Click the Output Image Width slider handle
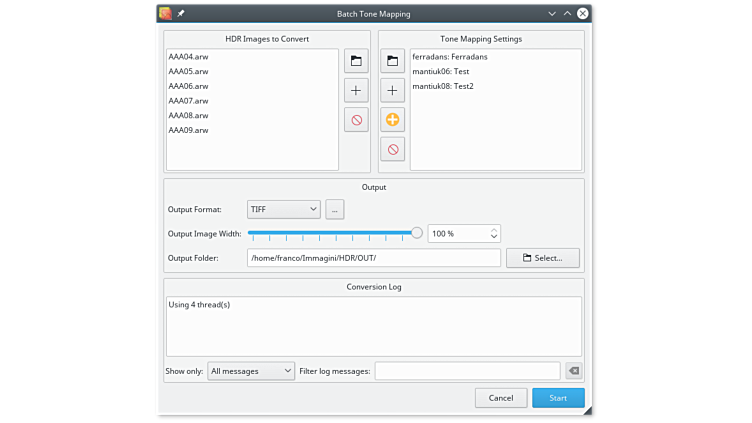The width and height of the screenshot is (752, 423). coord(417,232)
